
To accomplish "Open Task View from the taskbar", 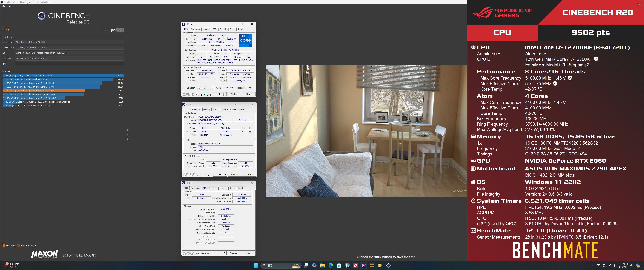I will (306, 265).
